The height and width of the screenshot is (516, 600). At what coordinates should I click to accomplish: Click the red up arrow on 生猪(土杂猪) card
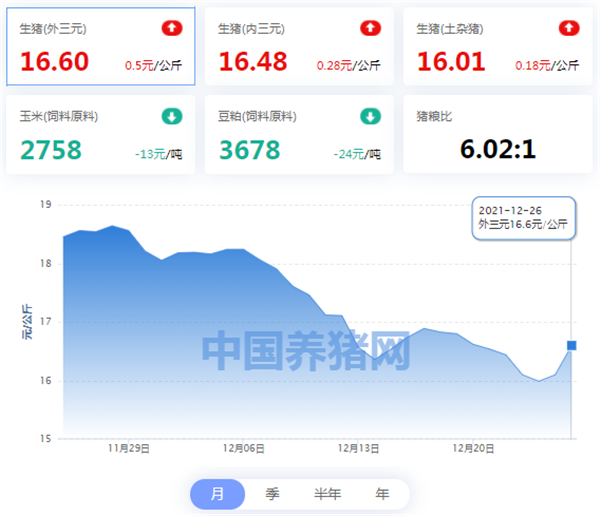click(569, 28)
